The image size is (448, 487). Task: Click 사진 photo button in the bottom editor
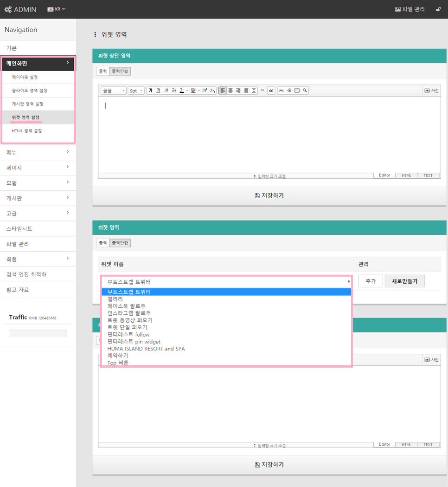pyautogui.click(x=432, y=359)
